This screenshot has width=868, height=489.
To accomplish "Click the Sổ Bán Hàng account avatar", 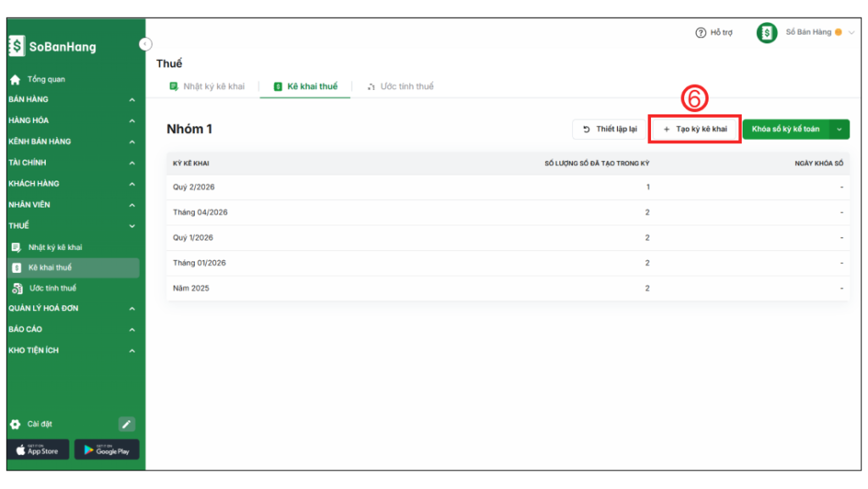I will [766, 33].
